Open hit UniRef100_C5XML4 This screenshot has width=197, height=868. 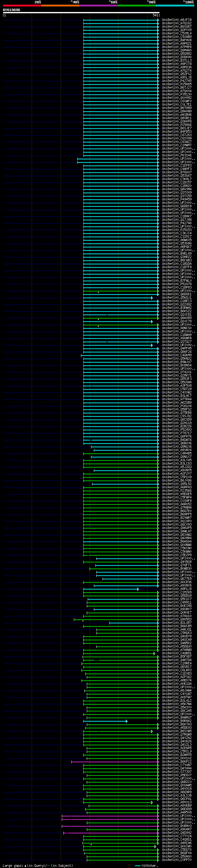(x=177, y=33)
